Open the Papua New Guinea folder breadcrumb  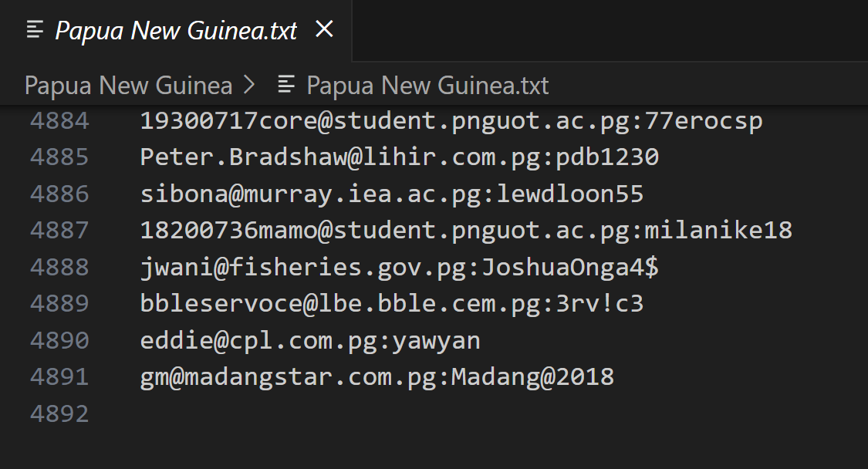(x=128, y=85)
